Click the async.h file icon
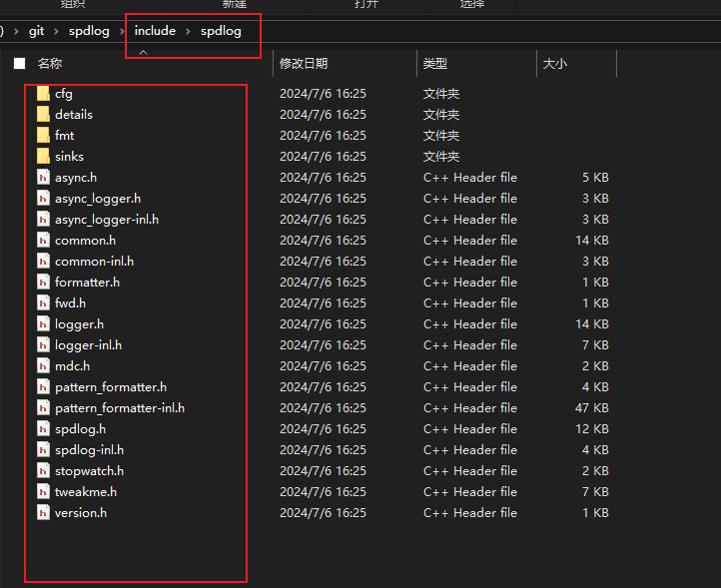Image resolution: width=721 pixels, height=588 pixels. click(43, 178)
